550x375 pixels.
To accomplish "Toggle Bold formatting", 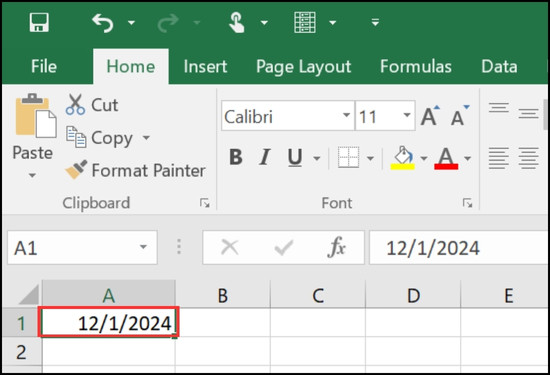I will (236, 157).
